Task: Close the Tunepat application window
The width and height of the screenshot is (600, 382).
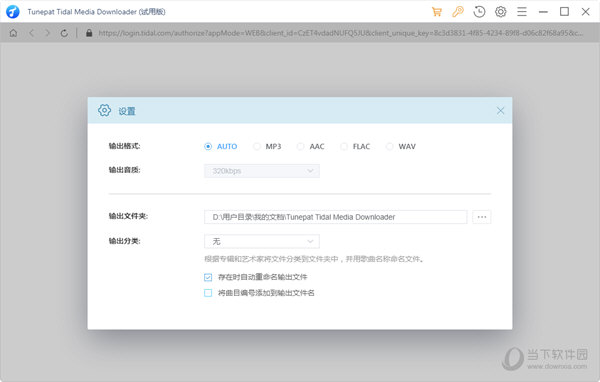Action: [585, 12]
